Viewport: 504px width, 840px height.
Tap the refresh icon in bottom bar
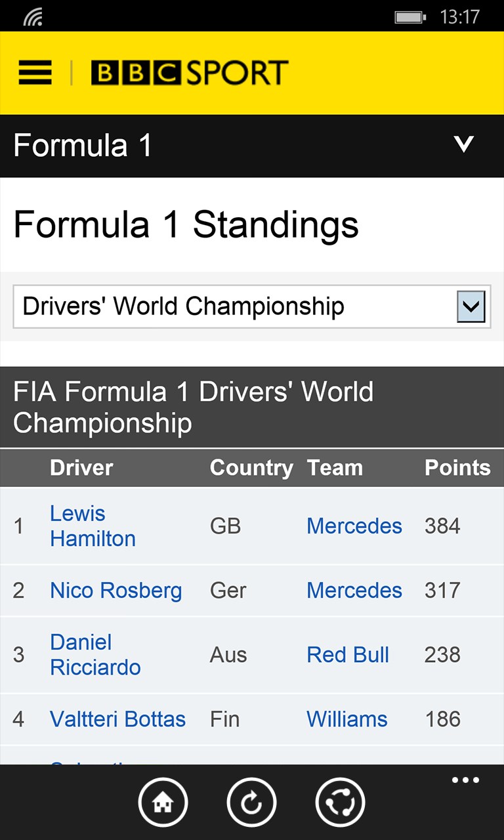coord(251,802)
